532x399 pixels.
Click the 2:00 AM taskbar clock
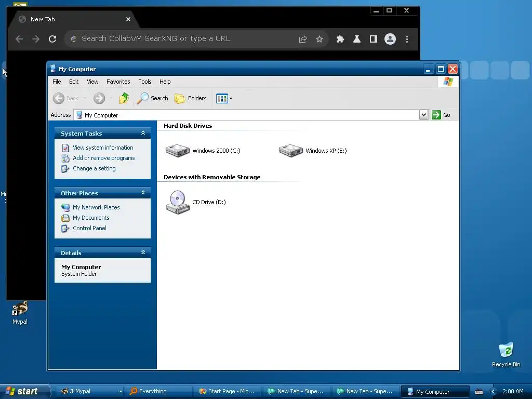(513, 392)
